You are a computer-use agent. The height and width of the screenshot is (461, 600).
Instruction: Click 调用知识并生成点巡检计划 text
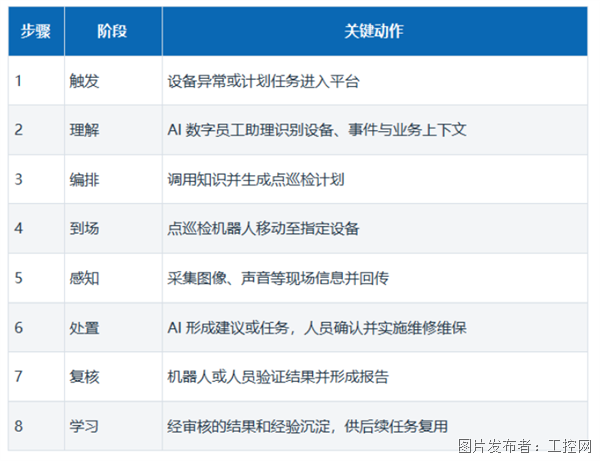pos(256,179)
